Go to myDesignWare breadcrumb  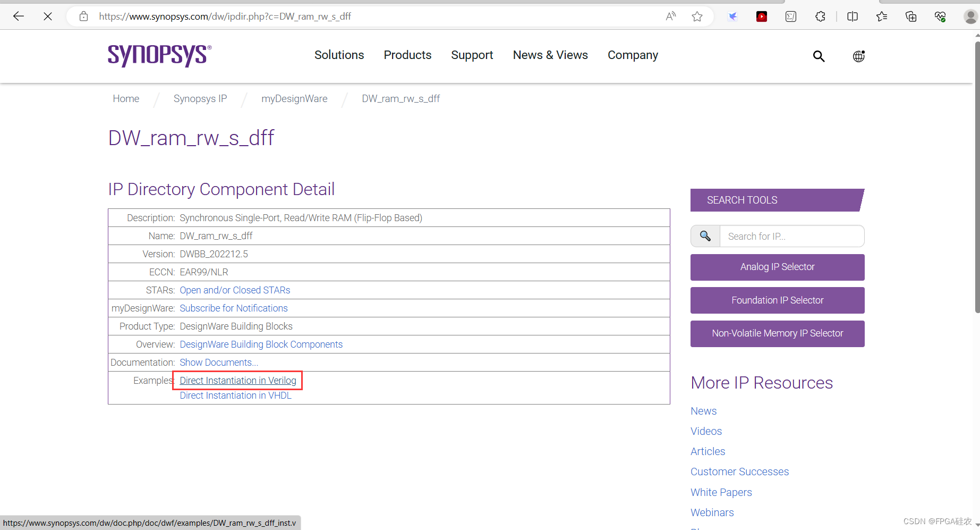(294, 99)
